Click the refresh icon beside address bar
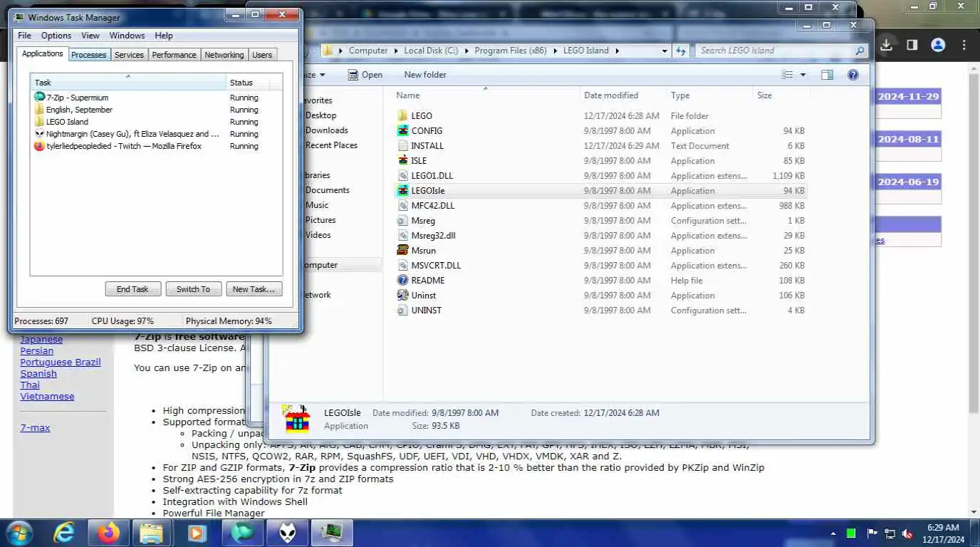 682,51
